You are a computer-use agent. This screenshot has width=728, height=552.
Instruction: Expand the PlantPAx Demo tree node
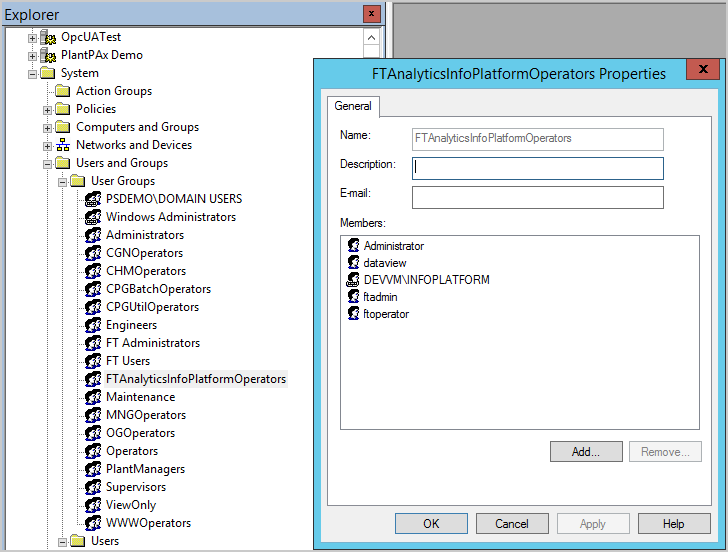(x=32, y=56)
